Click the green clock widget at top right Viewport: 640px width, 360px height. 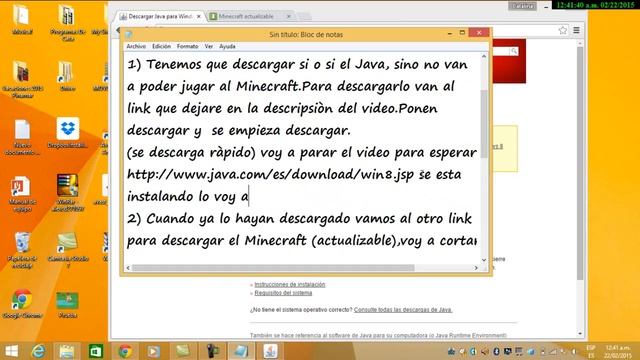(x=596, y=5)
